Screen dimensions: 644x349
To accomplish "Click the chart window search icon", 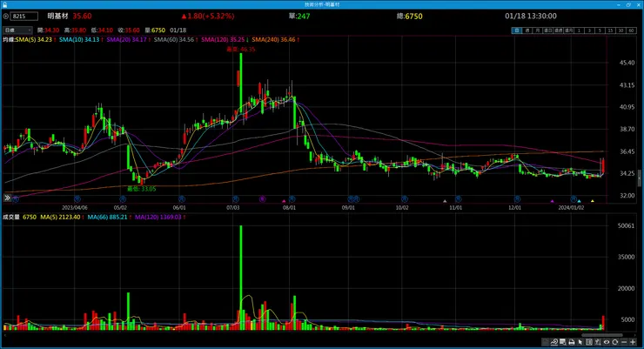I will 563,342.
